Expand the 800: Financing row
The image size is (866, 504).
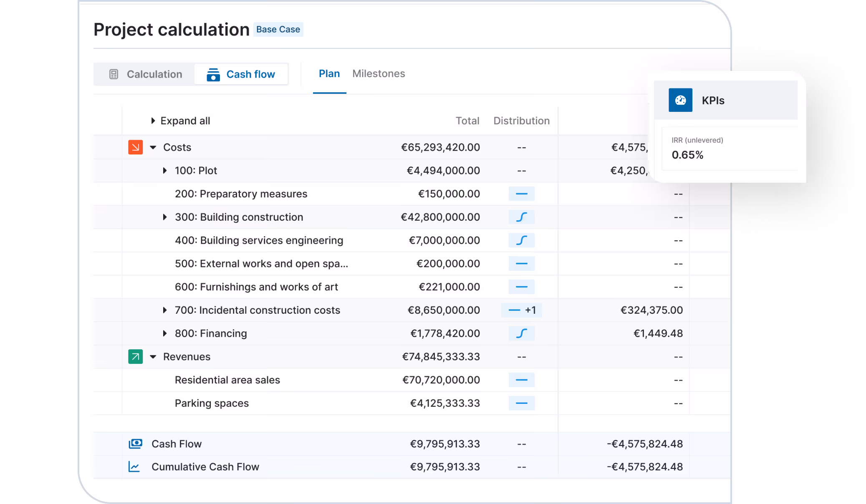(x=165, y=333)
